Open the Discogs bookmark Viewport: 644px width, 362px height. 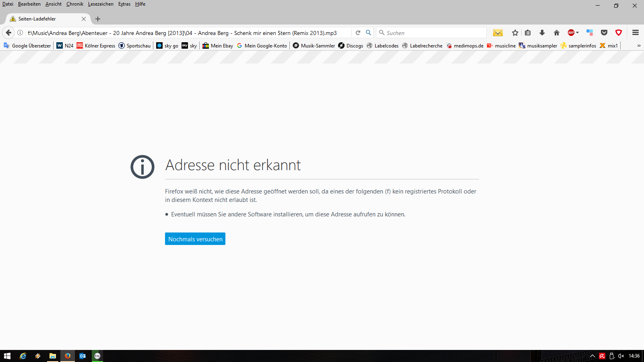point(351,45)
